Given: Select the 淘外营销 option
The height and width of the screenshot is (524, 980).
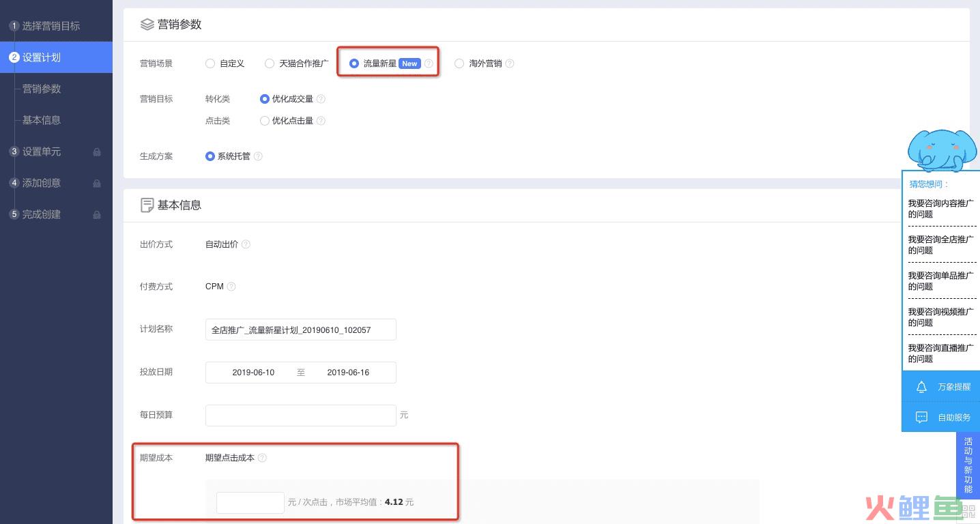Looking at the screenshot, I should tap(459, 63).
